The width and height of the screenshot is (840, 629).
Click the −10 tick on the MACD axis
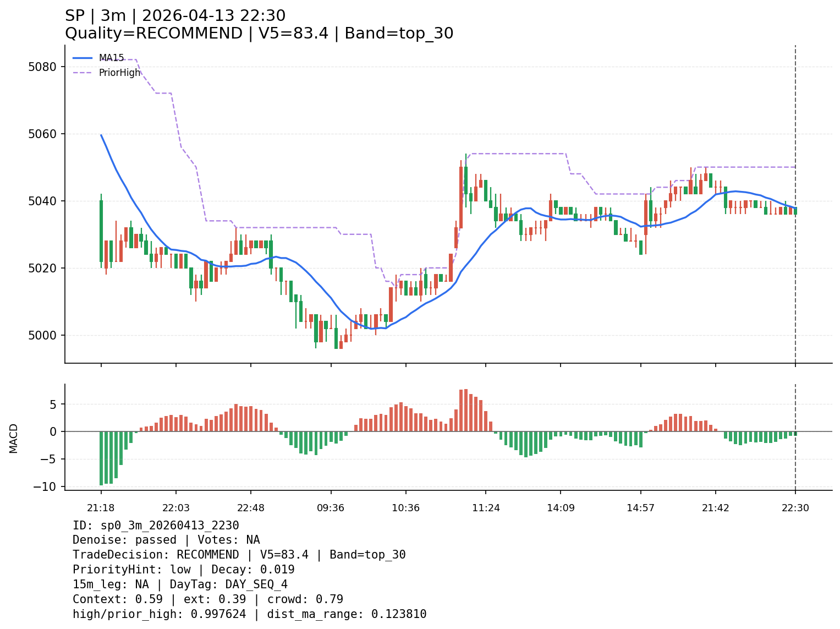(x=45, y=486)
